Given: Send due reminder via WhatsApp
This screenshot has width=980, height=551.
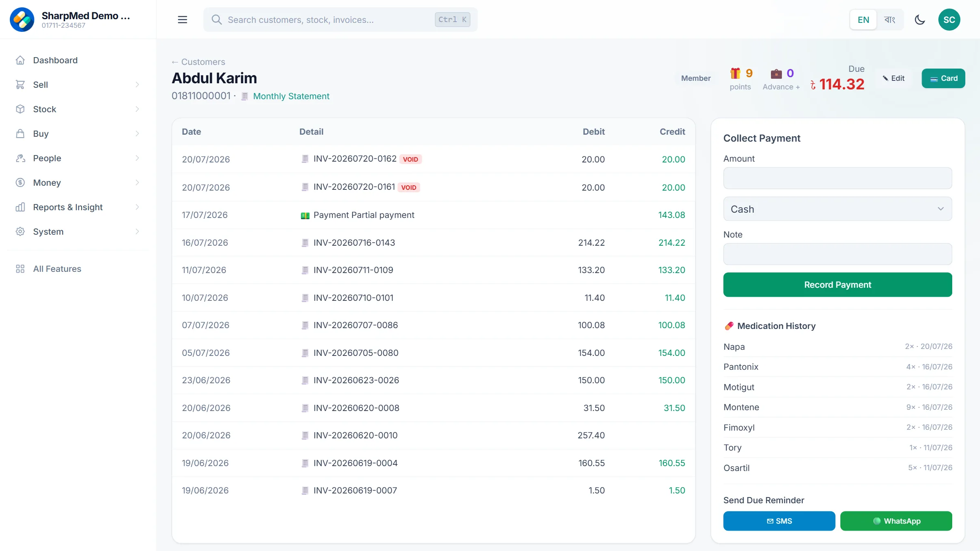Looking at the screenshot, I should [896, 521].
